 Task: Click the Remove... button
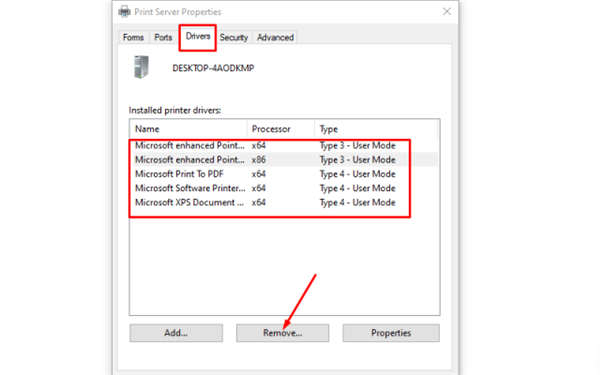(x=282, y=333)
